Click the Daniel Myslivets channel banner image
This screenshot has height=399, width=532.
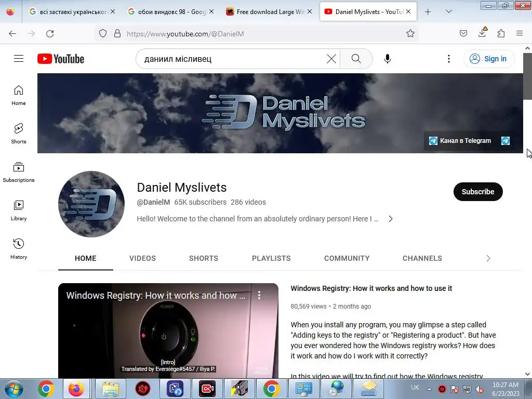[x=280, y=113]
